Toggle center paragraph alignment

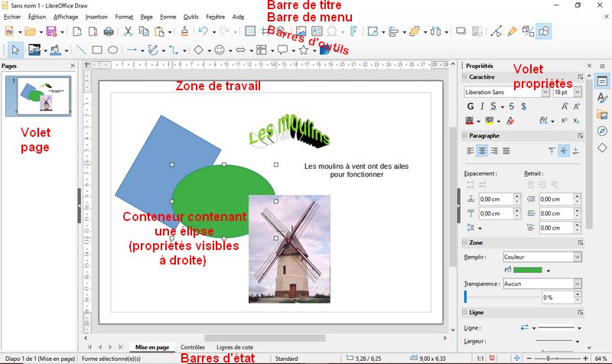[483, 151]
